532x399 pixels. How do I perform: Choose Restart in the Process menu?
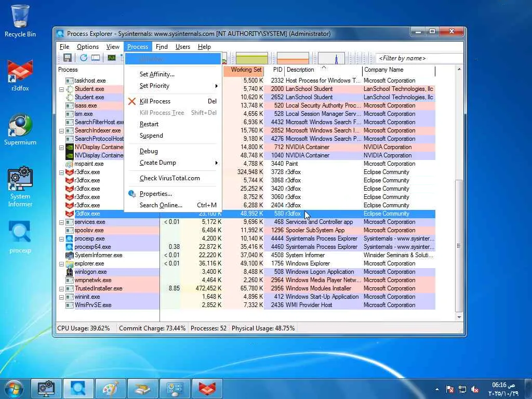(173, 124)
